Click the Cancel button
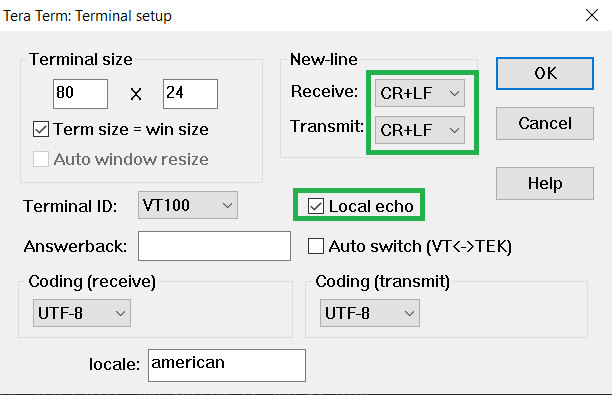The width and height of the screenshot is (612, 395). (x=545, y=123)
